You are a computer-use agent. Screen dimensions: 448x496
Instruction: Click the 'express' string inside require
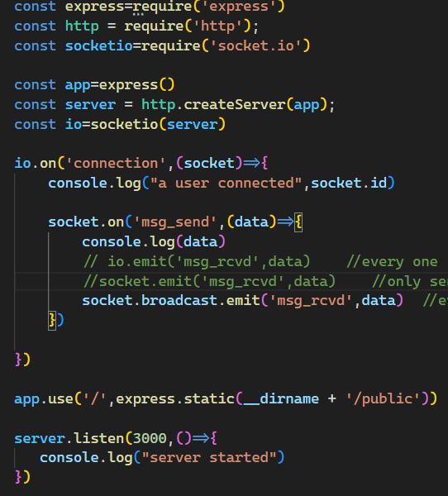(239, 7)
